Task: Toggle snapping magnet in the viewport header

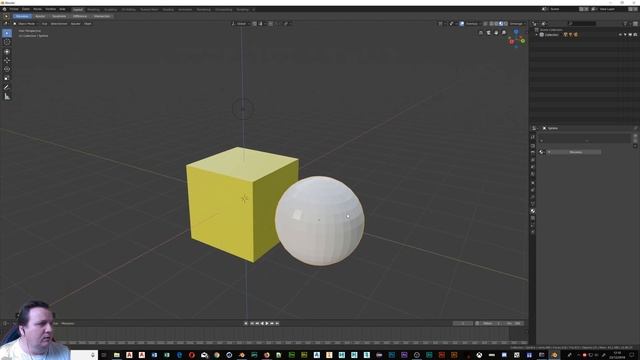Action: [255, 24]
